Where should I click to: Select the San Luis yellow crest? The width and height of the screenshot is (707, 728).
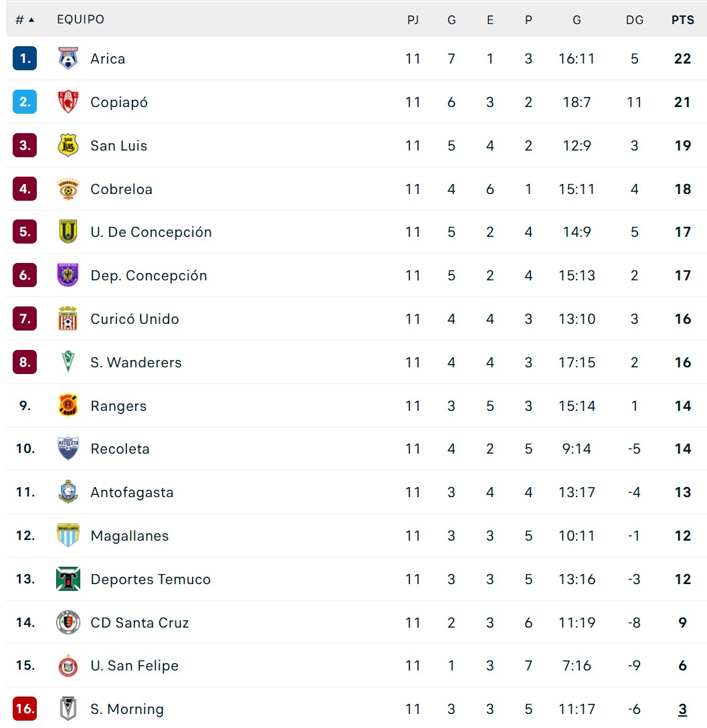[x=68, y=145]
